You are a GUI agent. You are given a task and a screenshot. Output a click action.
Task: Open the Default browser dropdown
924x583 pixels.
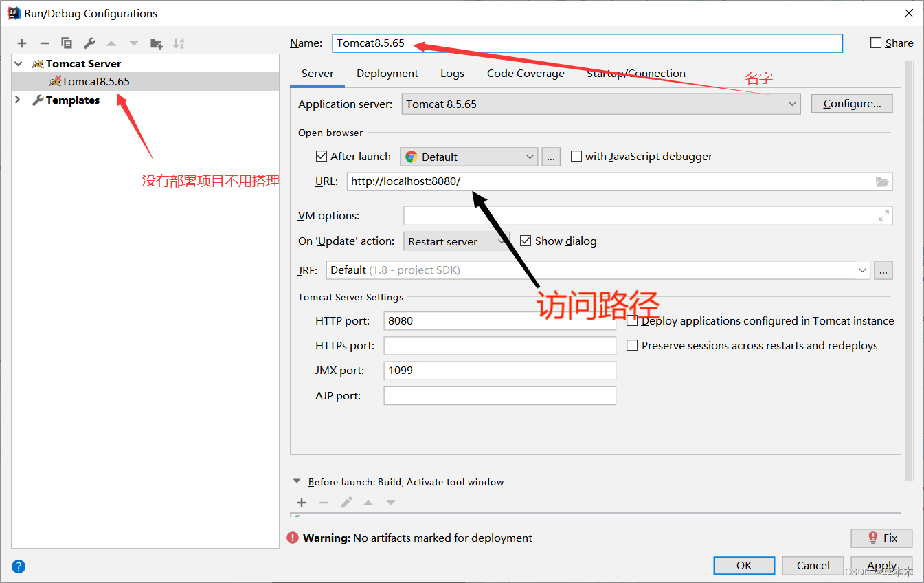coord(469,157)
